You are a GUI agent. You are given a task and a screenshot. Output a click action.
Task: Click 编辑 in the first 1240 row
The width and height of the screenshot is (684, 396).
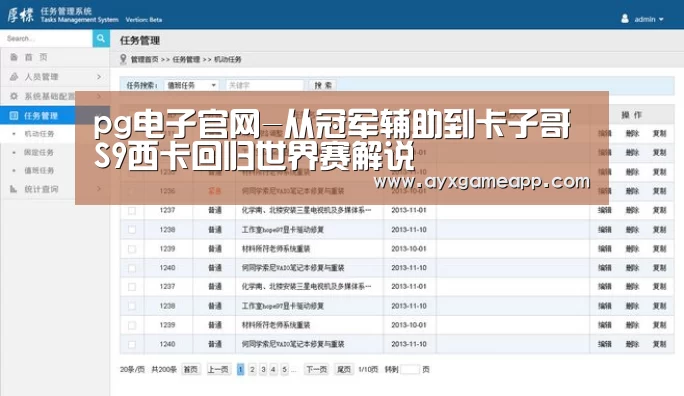pos(605,268)
